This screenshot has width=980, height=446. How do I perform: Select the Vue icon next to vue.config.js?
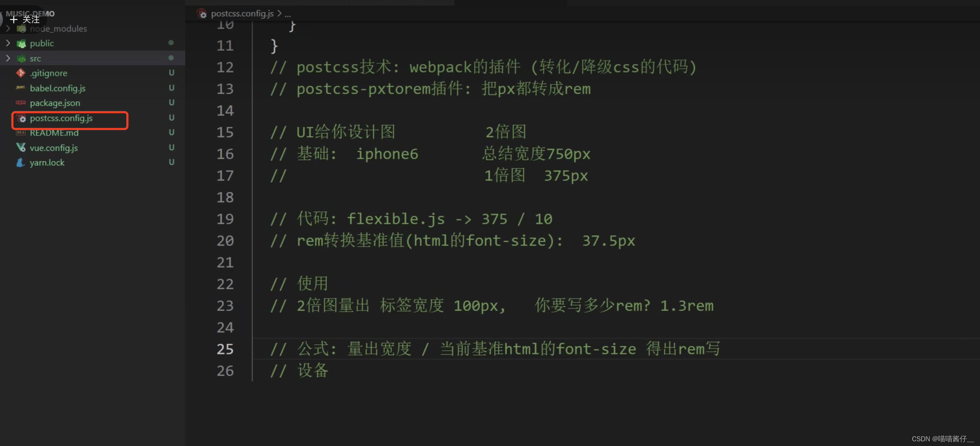(21, 148)
